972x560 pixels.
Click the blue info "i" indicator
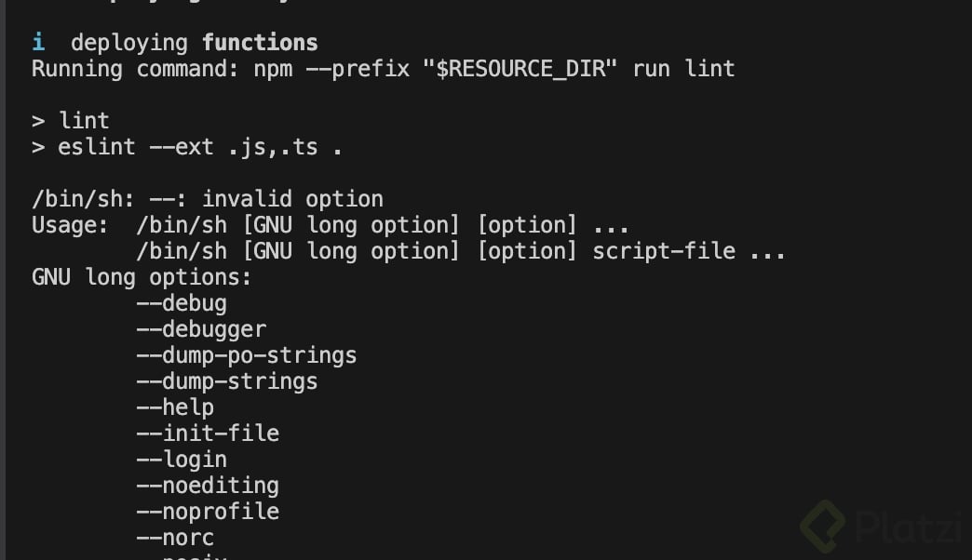[x=38, y=43]
